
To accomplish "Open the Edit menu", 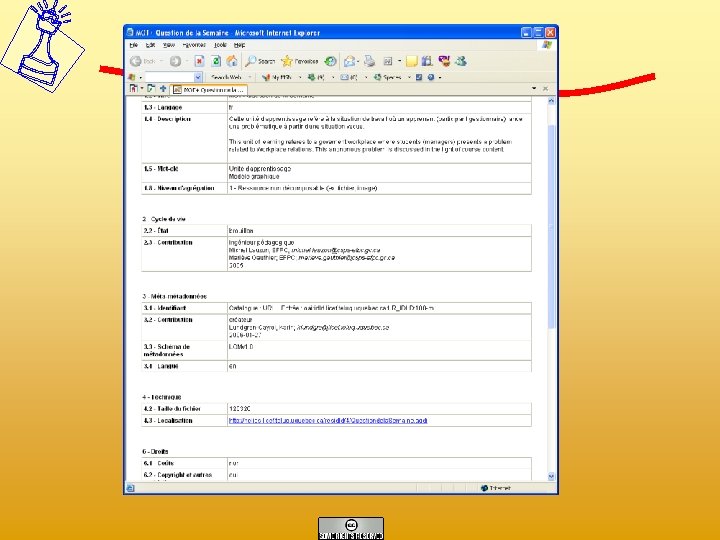I will click(150, 45).
